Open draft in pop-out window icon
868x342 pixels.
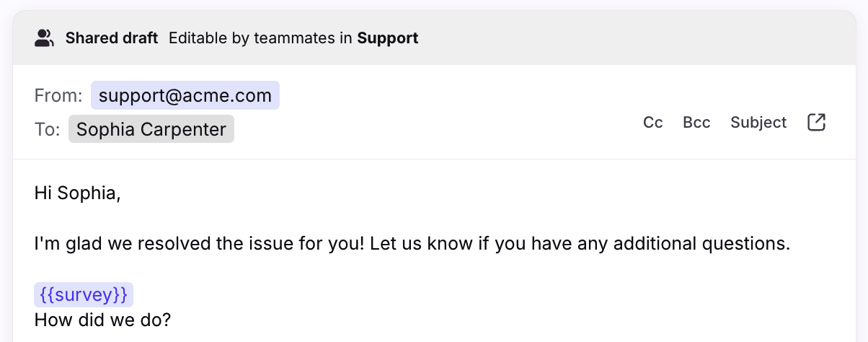click(816, 123)
